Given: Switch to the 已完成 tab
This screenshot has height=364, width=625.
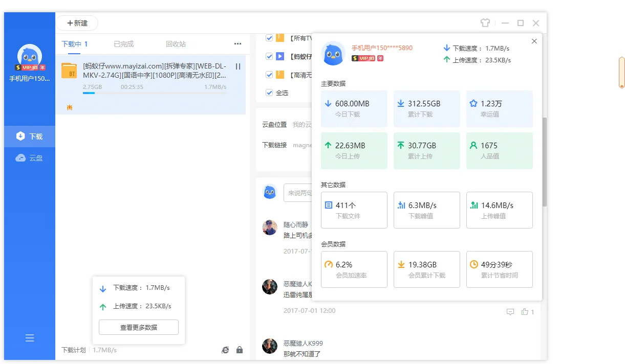Looking at the screenshot, I should click(123, 44).
